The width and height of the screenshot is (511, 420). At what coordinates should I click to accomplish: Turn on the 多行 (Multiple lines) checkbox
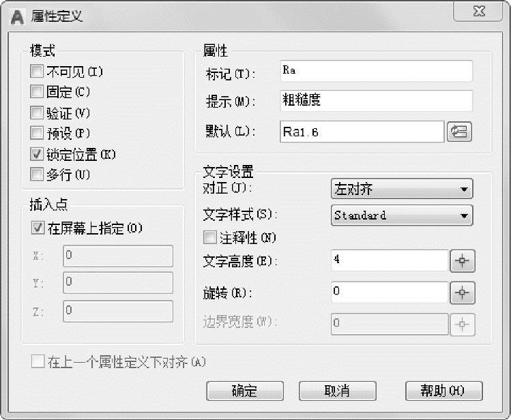[x=37, y=175]
